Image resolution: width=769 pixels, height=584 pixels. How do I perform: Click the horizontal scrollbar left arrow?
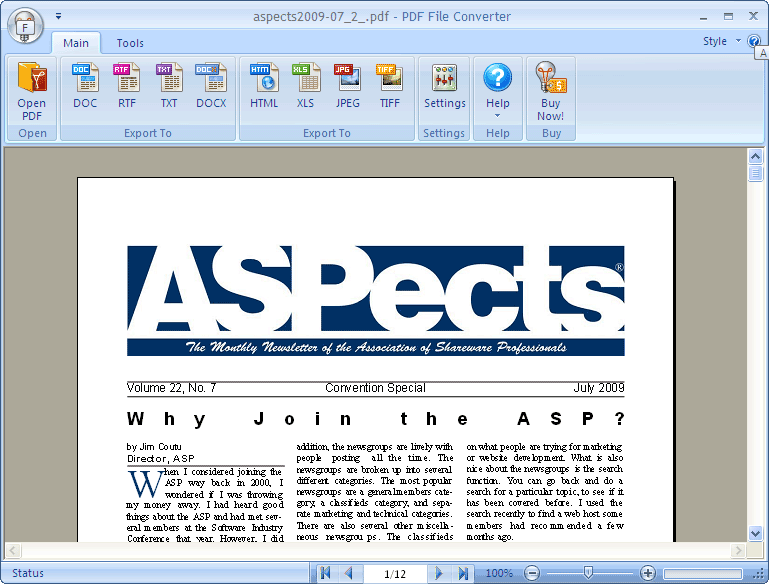coord(13,551)
